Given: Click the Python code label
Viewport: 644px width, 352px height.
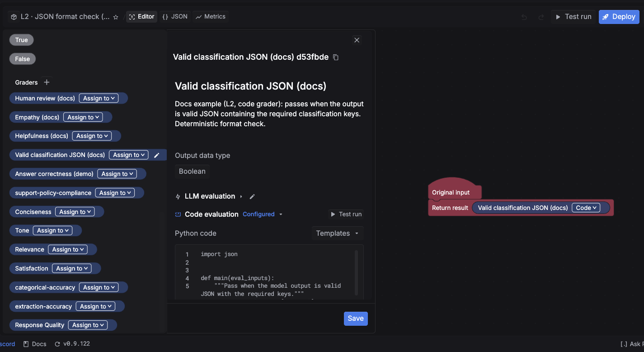Looking at the screenshot, I should [x=196, y=233].
